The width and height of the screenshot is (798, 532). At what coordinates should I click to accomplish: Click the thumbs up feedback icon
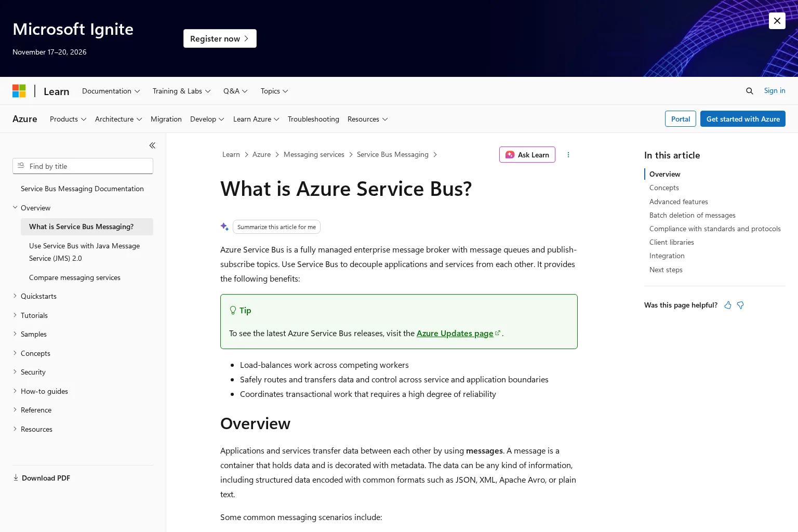728,305
